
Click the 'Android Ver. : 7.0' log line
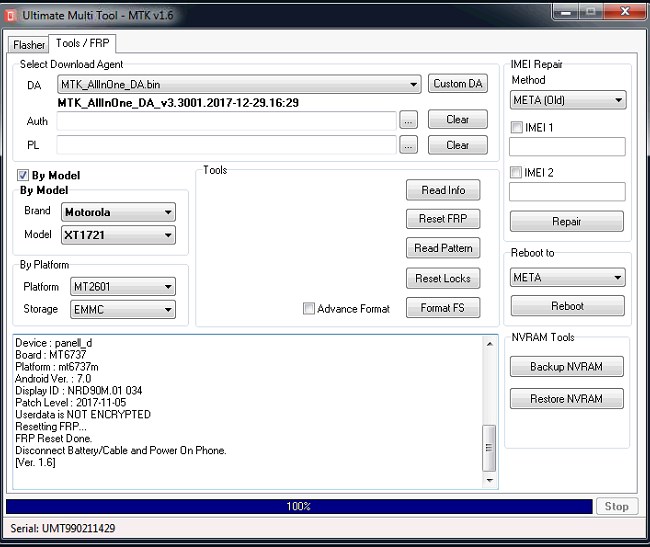pos(53,379)
